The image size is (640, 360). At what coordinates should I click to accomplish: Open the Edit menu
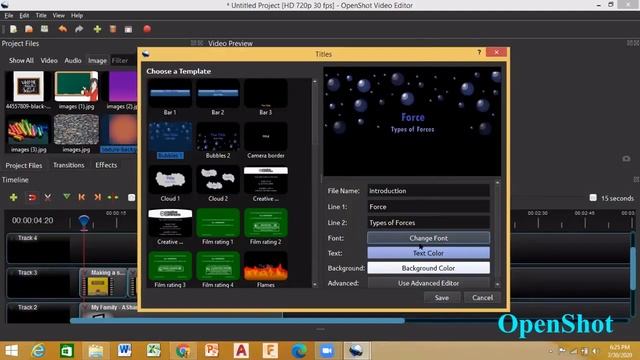coord(24,16)
